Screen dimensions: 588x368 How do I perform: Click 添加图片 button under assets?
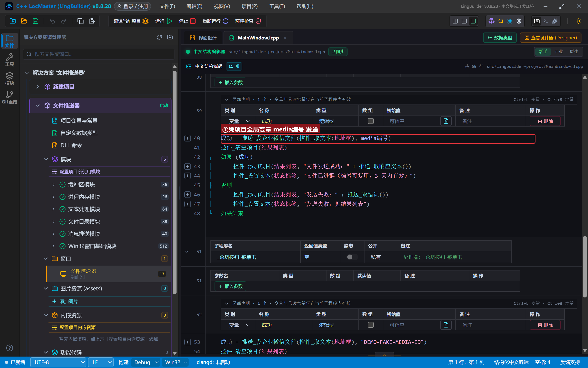[x=109, y=301]
